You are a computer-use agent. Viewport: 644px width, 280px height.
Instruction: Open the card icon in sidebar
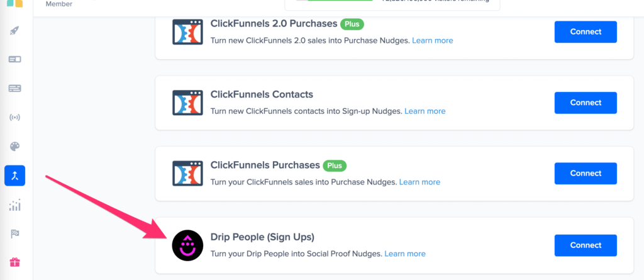tap(15, 59)
